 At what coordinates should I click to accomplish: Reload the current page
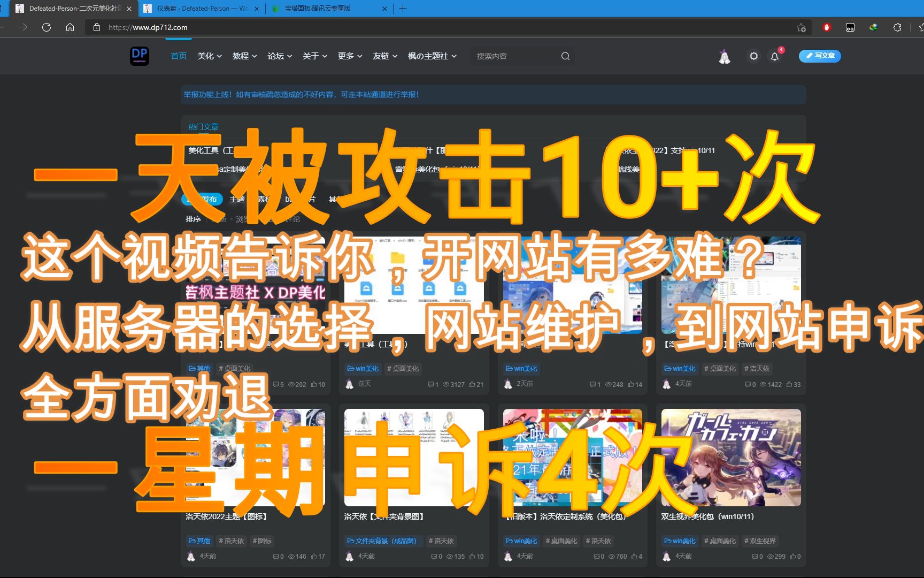[47, 27]
